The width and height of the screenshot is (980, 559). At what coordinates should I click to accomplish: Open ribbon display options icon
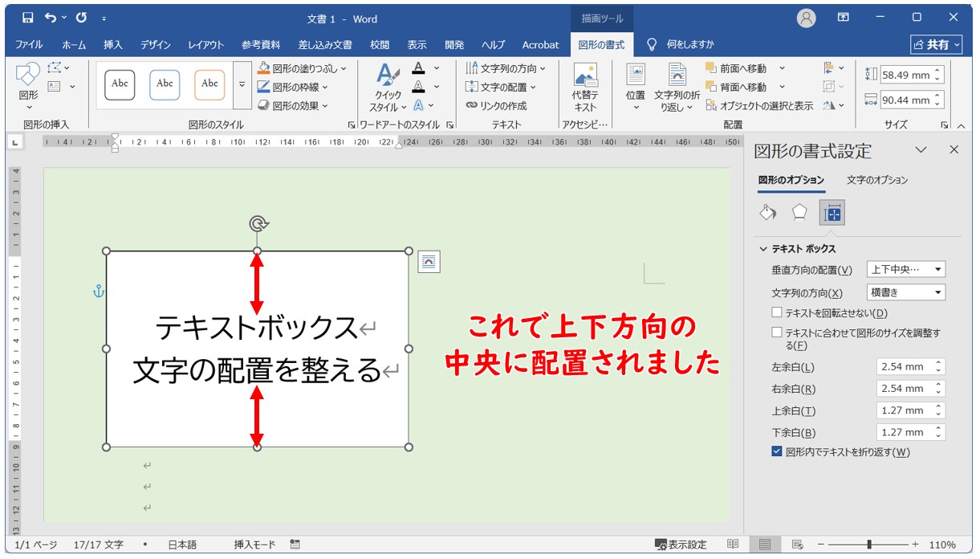tap(844, 18)
